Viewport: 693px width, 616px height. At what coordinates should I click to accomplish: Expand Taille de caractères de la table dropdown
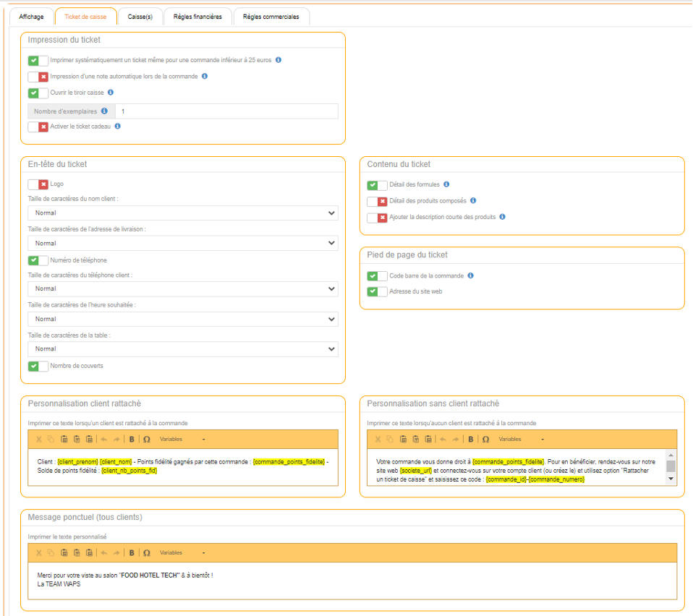[x=182, y=349]
